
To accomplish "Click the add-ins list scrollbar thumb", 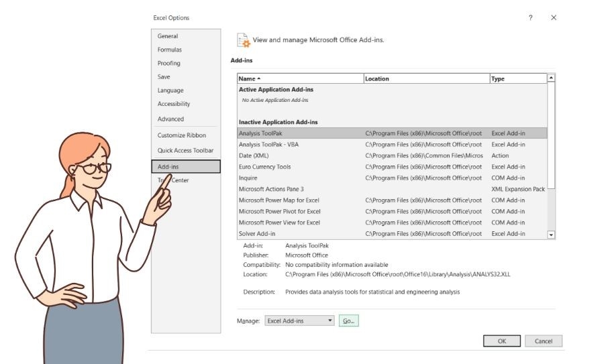I will (551, 135).
